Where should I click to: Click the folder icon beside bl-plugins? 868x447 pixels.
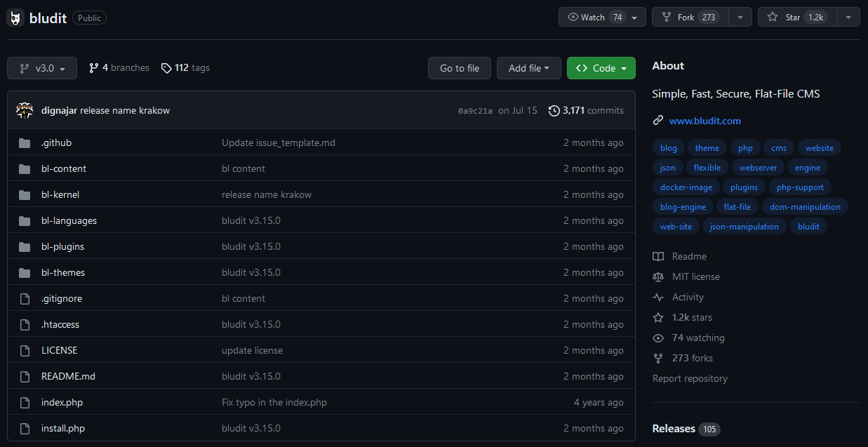click(x=25, y=246)
